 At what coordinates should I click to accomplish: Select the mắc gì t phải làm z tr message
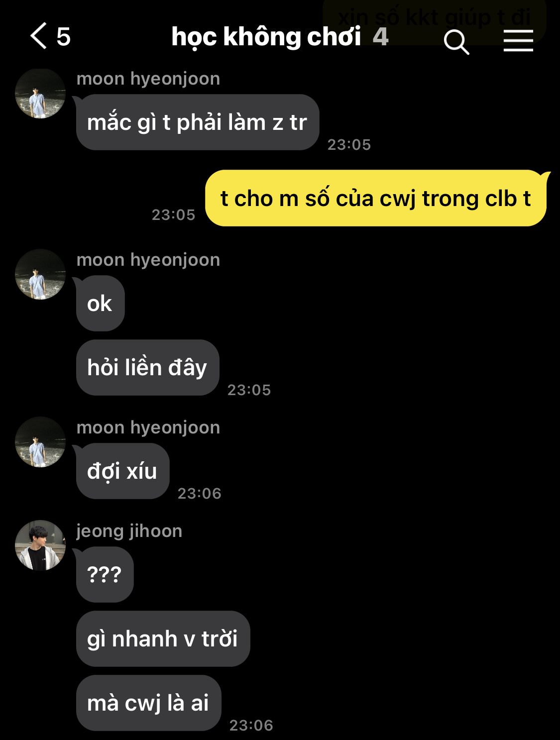pos(198,122)
